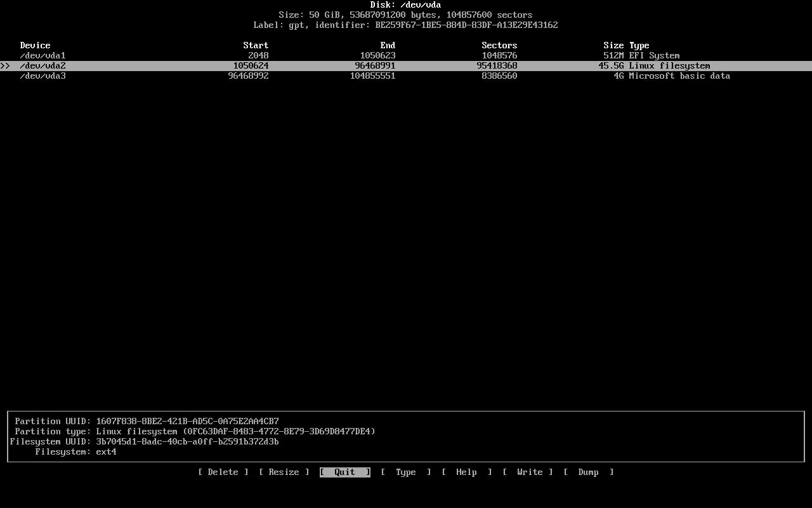The image size is (812, 508).
Task: Click the 512M size value
Action: [x=613, y=55]
